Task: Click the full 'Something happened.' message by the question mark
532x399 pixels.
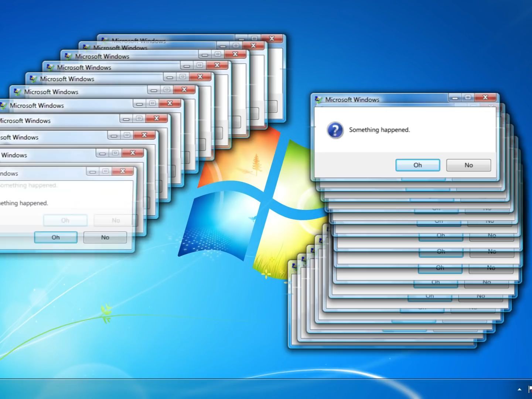Action: click(379, 130)
